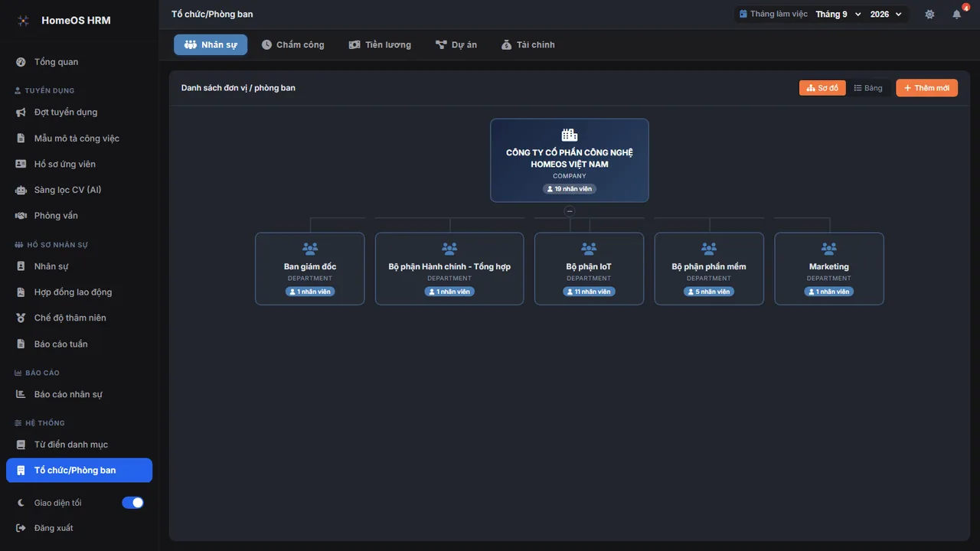Click the 11 nhân viên badge

tap(589, 292)
